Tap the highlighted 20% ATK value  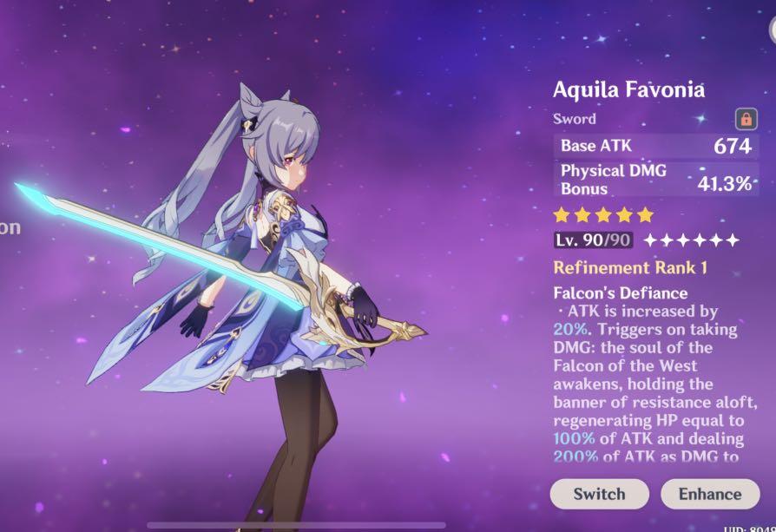[x=570, y=329]
